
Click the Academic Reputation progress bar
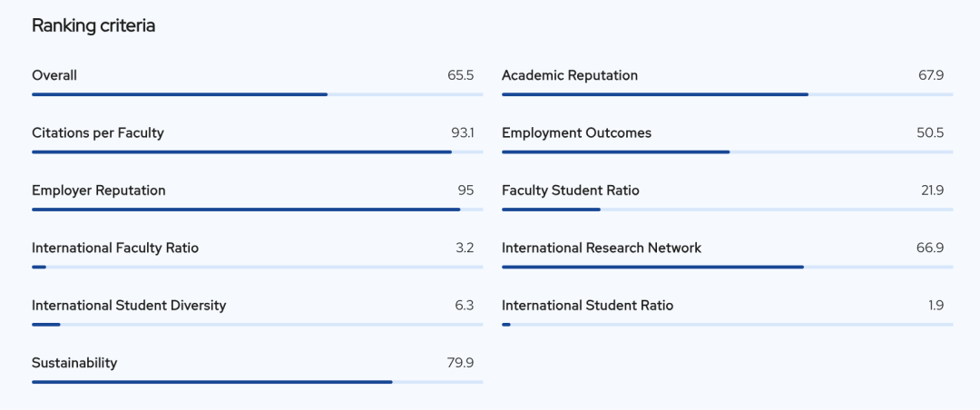click(x=727, y=94)
